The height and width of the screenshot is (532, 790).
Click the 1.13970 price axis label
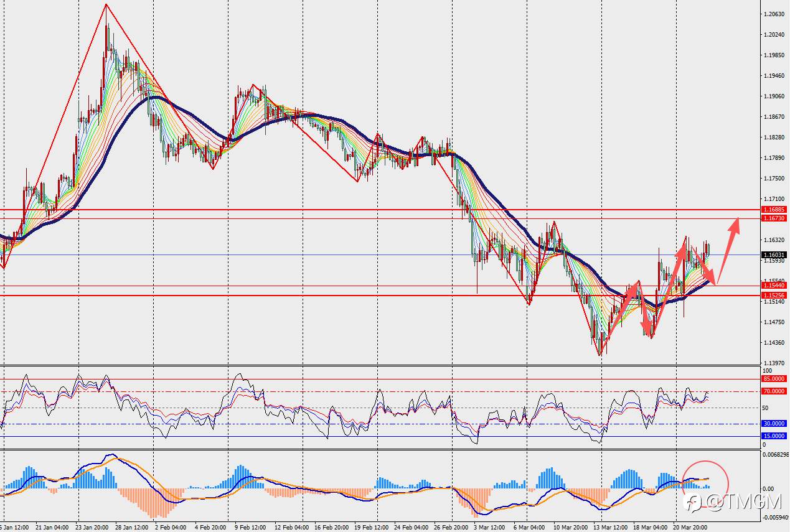pyautogui.click(x=774, y=363)
